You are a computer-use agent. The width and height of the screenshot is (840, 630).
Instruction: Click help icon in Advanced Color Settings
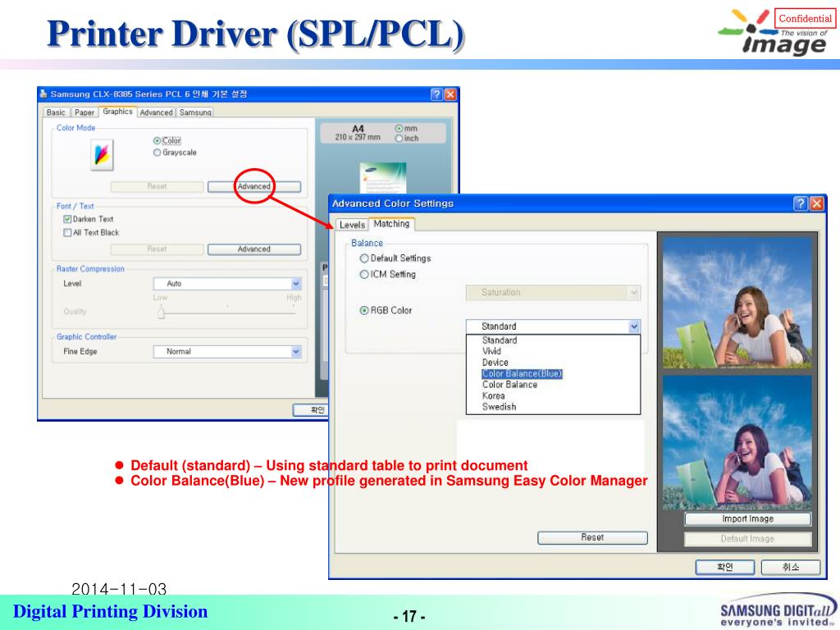801,203
